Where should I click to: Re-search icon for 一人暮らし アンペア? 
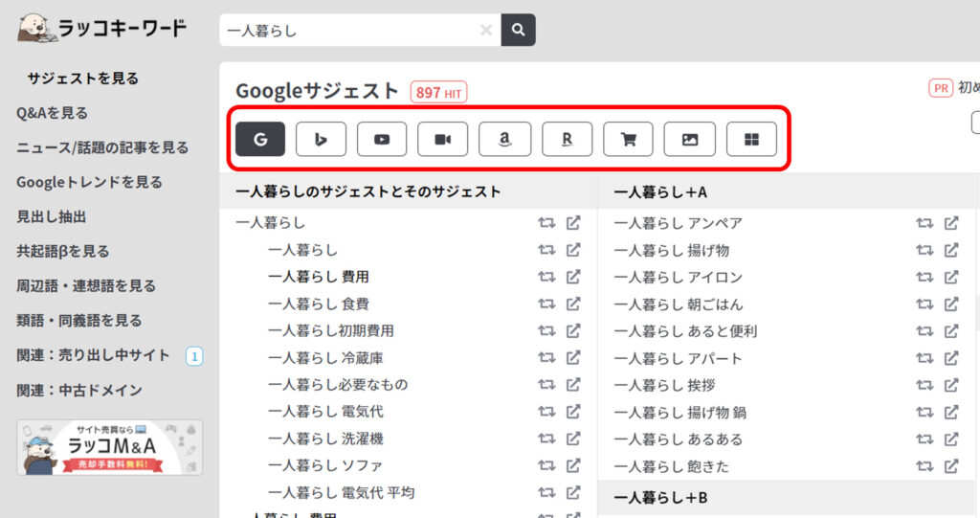(924, 223)
